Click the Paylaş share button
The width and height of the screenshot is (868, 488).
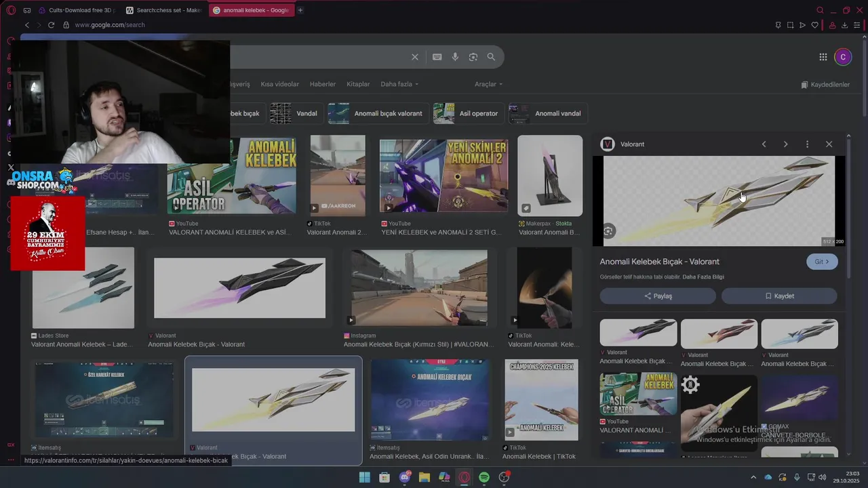(x=658, y=296)
